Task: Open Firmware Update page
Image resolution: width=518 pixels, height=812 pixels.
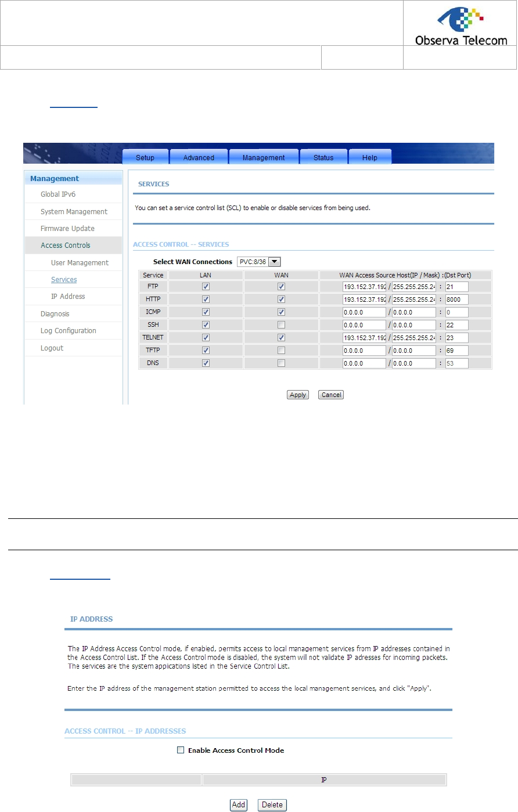Action: 67,229
